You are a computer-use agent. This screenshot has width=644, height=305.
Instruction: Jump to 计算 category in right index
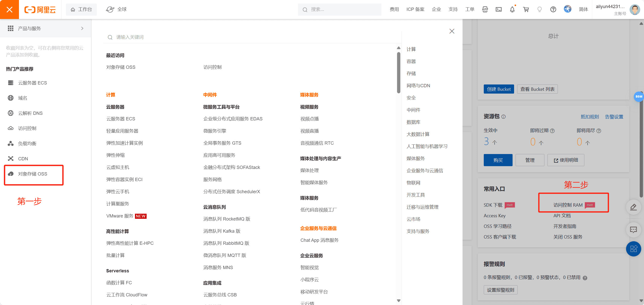tap(411, 49)
